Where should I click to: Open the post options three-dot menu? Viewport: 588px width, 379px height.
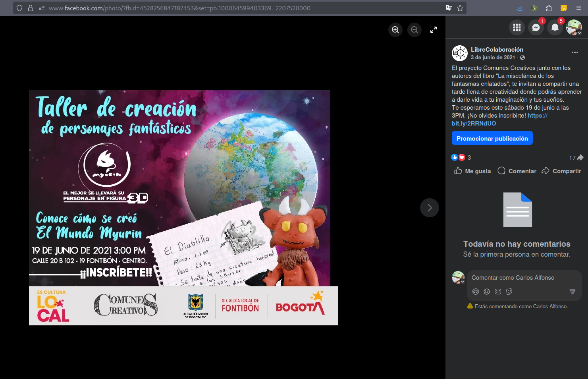pos(575,52)
